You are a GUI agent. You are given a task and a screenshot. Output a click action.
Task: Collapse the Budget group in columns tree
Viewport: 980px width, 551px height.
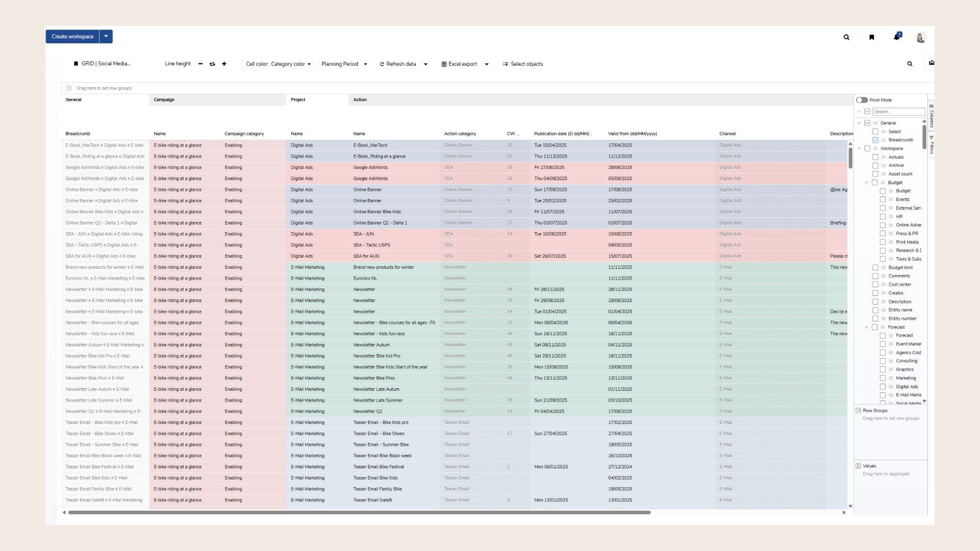[x=867, y=183]
